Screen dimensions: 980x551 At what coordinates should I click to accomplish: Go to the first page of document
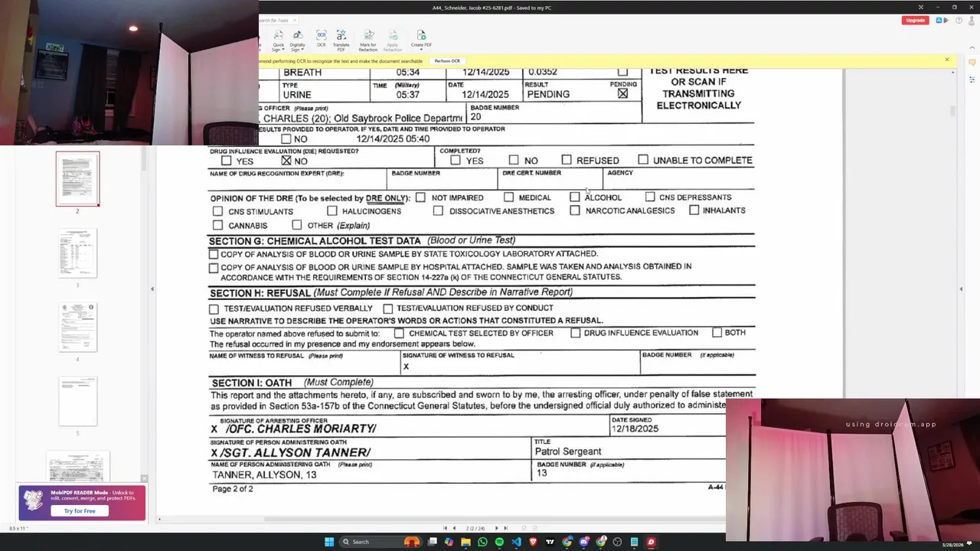[446, 528]
